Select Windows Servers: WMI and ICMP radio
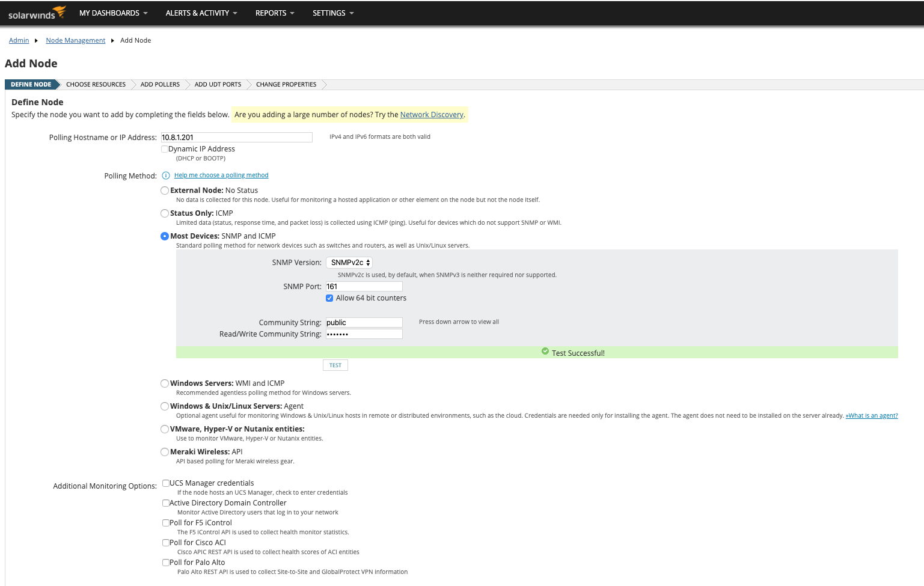Viewport: 924px width, 586px height. pos(165,383)
